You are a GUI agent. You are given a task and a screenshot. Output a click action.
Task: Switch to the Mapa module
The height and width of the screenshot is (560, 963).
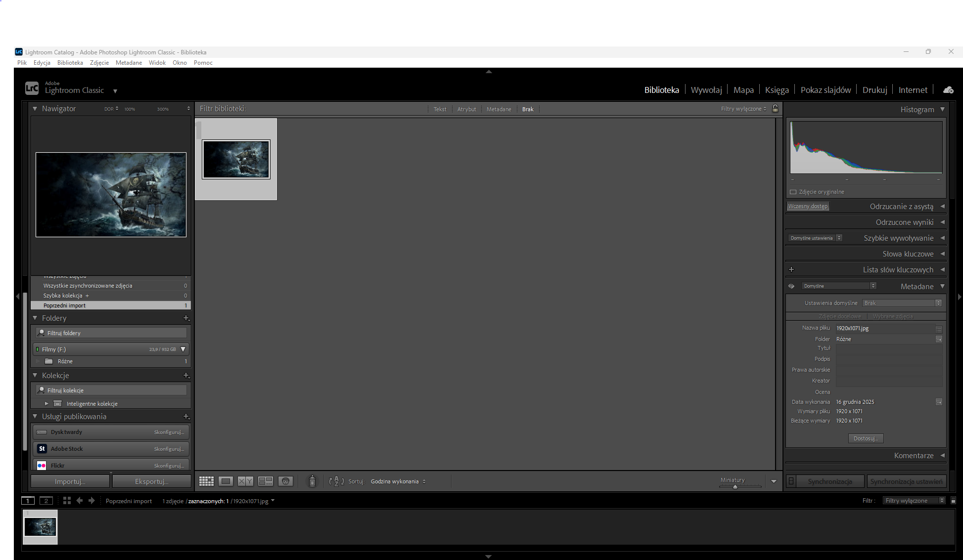[743, 90]
